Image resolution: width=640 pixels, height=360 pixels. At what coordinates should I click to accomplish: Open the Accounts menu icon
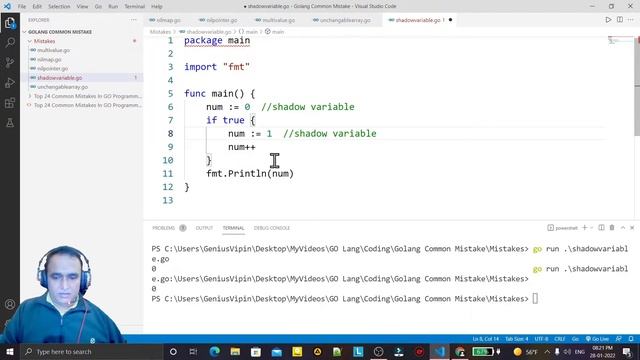click(x=10, y=304)
